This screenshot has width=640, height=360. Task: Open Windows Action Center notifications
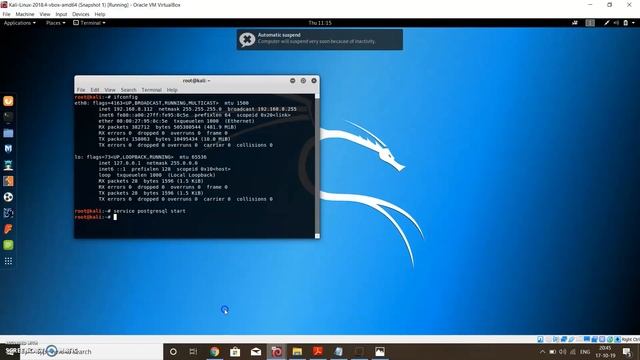[x=627, y=352]
